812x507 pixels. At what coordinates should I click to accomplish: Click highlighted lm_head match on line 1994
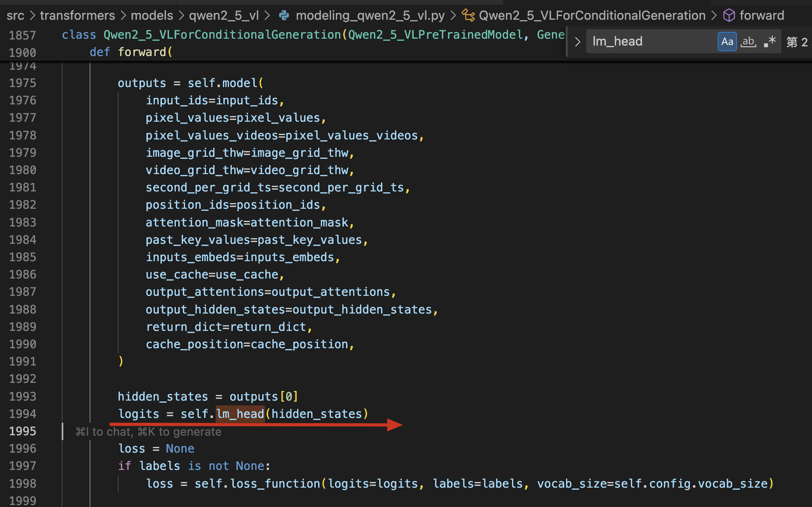tap(240, 414)
